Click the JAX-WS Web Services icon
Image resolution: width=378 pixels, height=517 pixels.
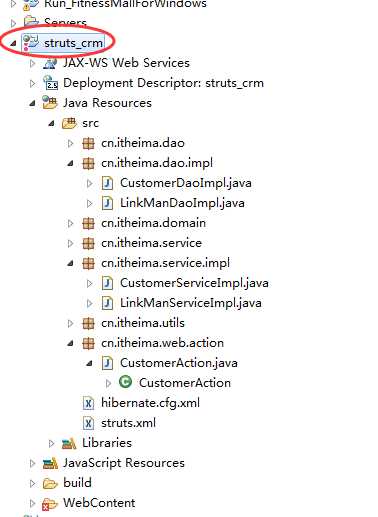pyautogui.click(x=50, y=63)
